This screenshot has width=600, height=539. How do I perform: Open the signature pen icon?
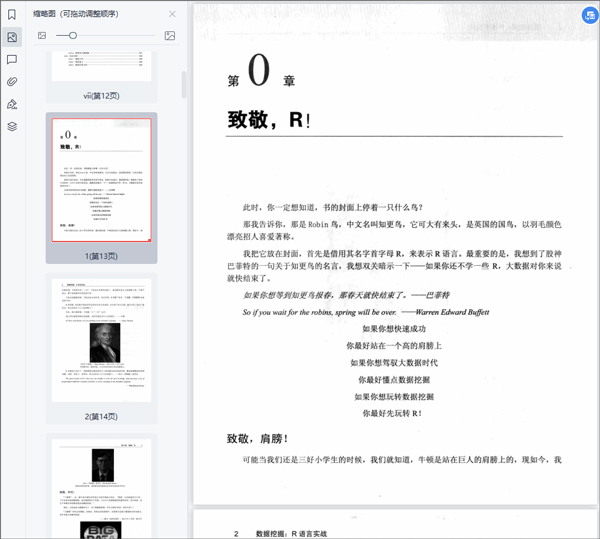pos(12,104)
